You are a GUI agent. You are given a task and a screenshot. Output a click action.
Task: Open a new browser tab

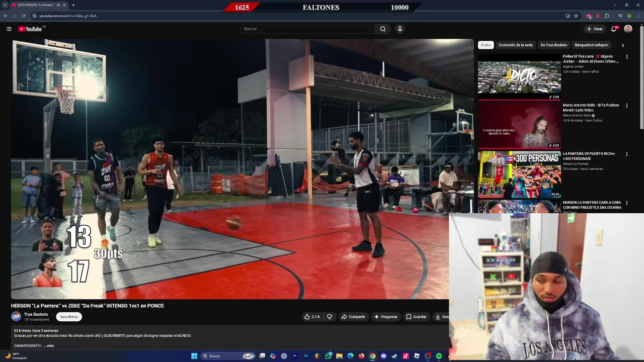73,5
